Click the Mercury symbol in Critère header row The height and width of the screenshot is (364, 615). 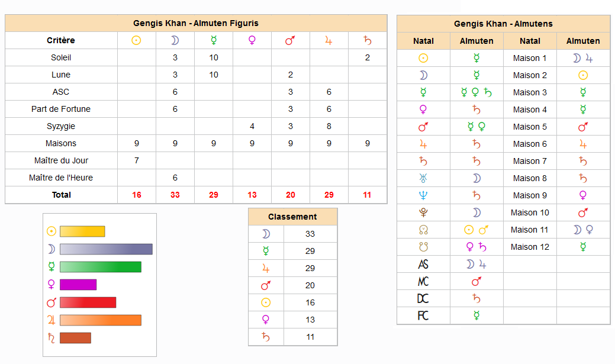pos(213,40)
